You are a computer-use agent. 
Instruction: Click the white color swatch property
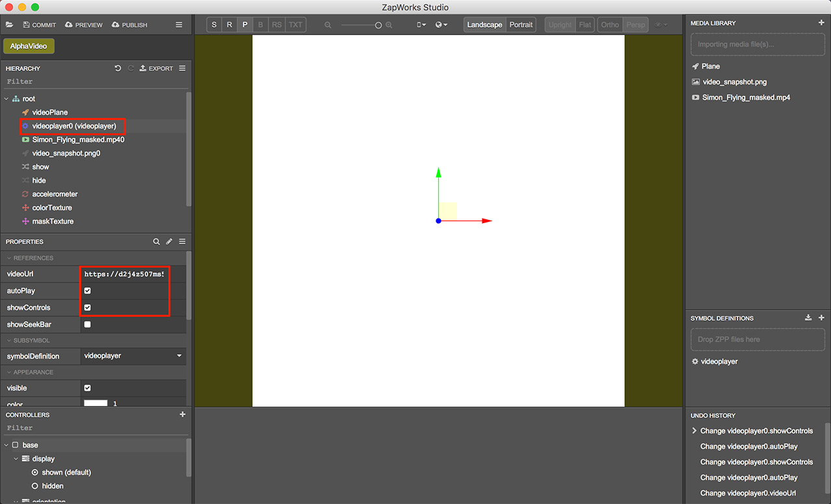[x=95, y=403]
